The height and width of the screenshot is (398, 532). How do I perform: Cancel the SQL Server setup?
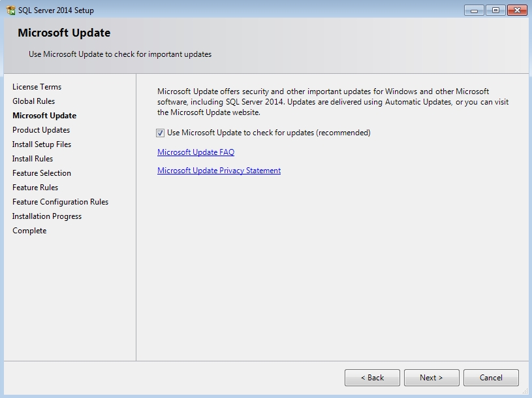pyautogui.click(x=491, y=378)
